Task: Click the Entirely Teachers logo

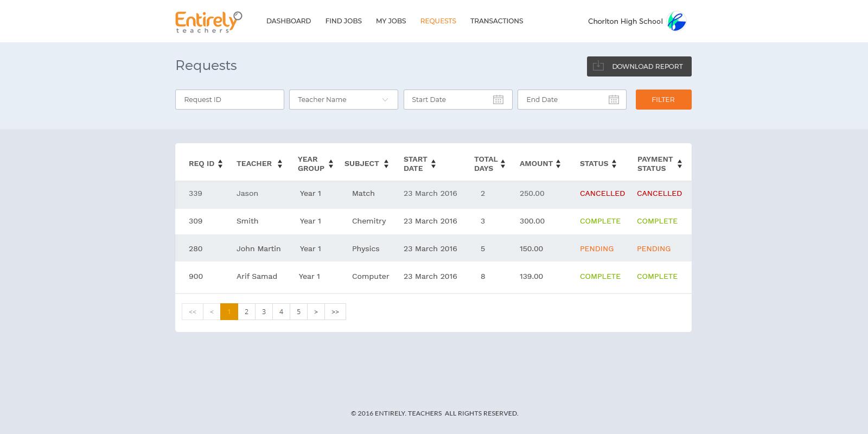Action: (x=208, y=22)
